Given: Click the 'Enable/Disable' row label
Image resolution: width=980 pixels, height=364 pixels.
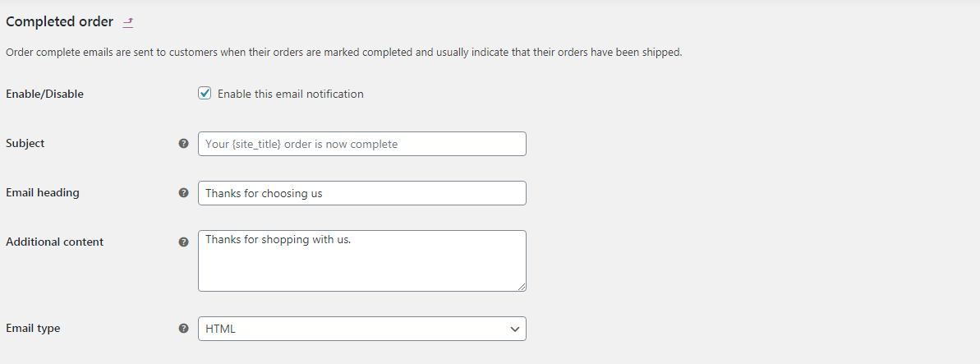Looking at the screenshot, I should pyautogui.click(x=44, y=94).
